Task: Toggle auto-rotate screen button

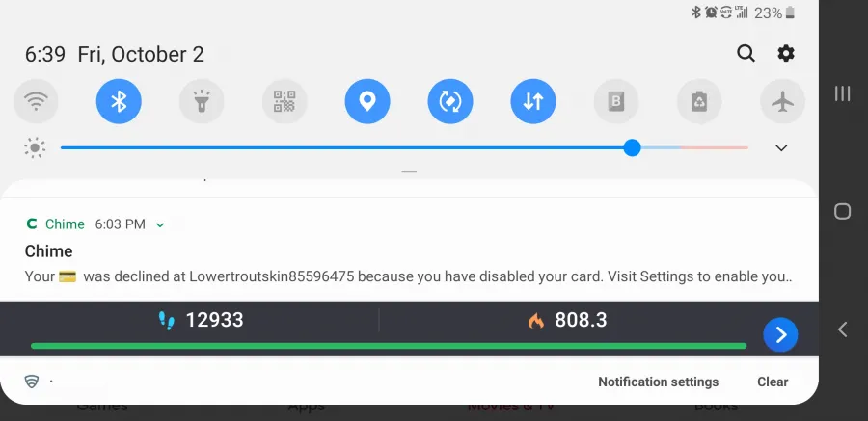Action: tap(450, 101)
